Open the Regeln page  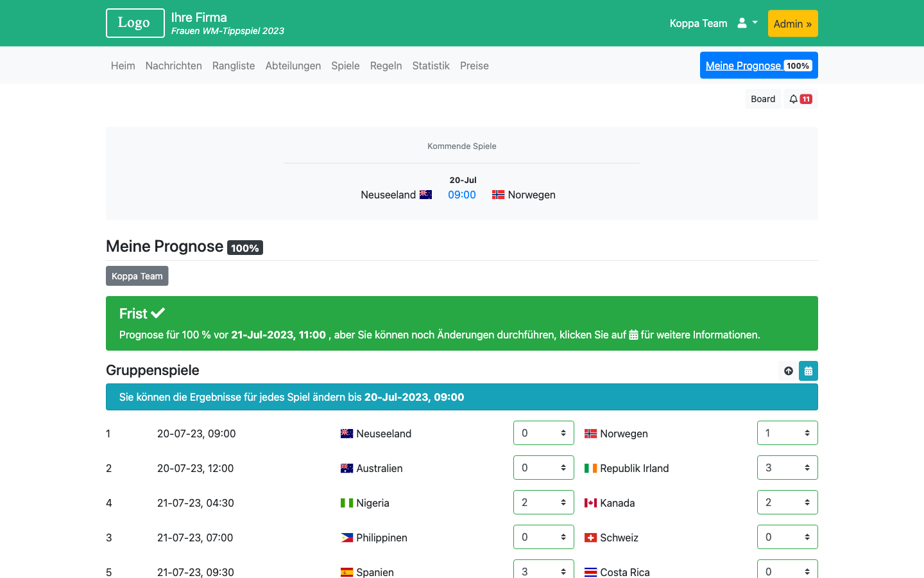coord(386,66)
